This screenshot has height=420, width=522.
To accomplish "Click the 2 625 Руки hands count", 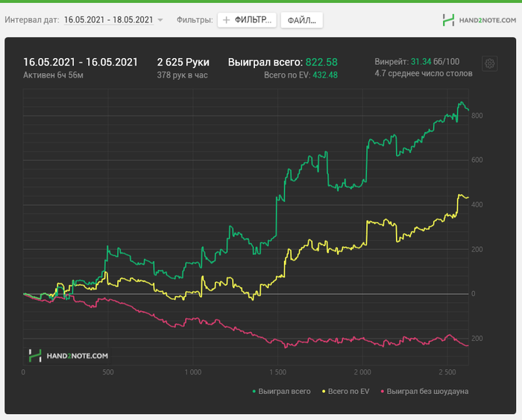I will tap(183, 62).
